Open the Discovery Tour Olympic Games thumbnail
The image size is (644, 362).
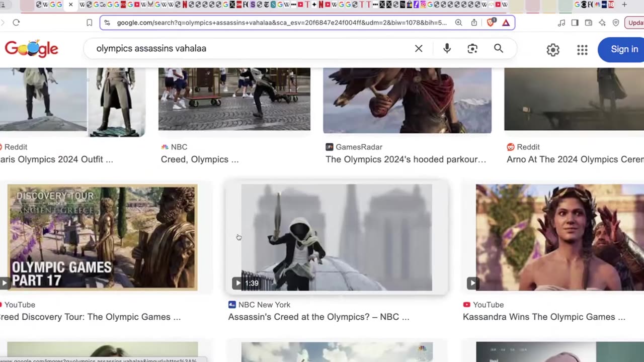tap(102, 237)
